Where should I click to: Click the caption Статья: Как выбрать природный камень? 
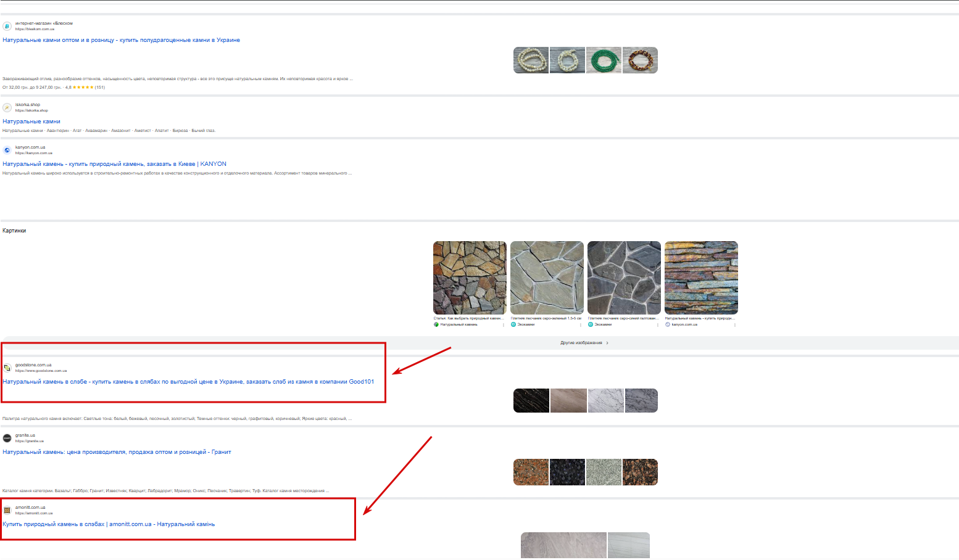coord(468,318)
